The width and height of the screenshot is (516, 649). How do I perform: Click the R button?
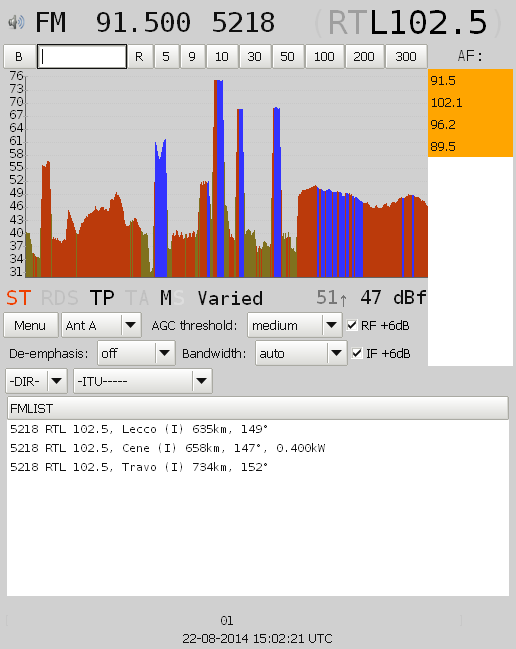139,56
